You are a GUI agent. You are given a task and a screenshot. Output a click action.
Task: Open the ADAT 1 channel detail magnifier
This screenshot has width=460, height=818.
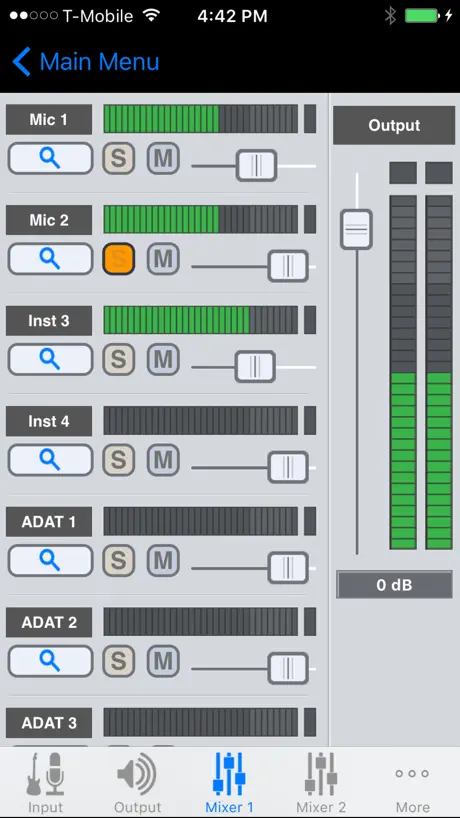(x=50, y=561)
